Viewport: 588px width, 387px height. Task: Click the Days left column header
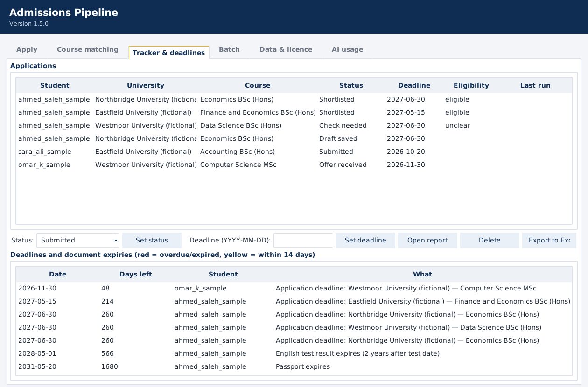[x=136, y=274]
